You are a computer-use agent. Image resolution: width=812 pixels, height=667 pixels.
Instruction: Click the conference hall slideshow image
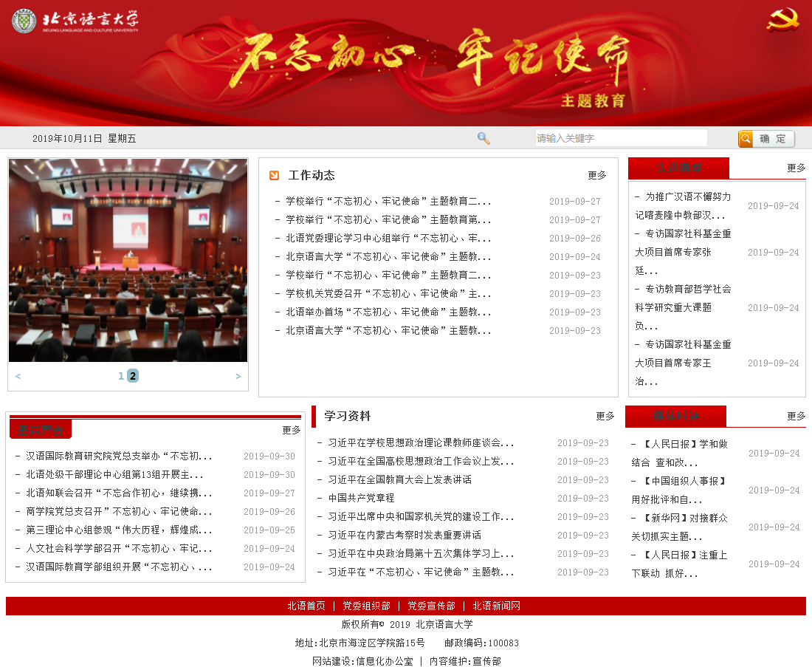tap(128, 260)
